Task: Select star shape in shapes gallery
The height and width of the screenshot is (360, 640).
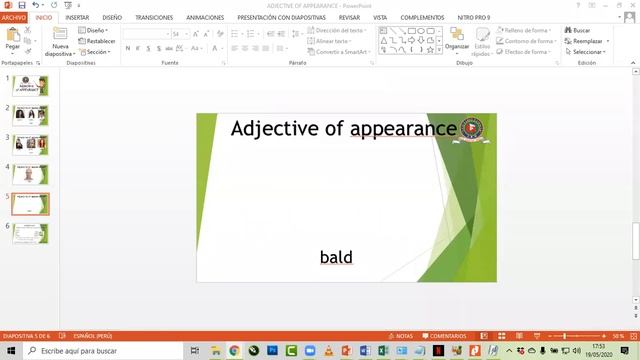Action: click(430, 50)
